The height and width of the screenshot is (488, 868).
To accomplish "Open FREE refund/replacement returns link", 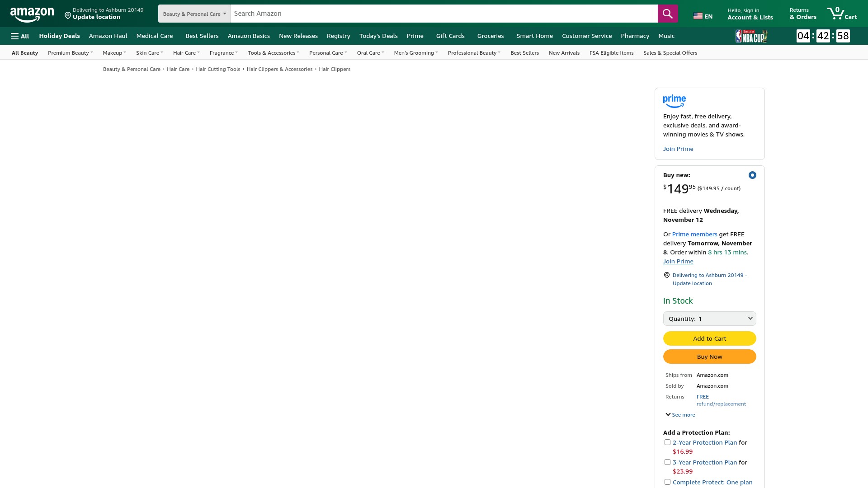I will 721,400.
